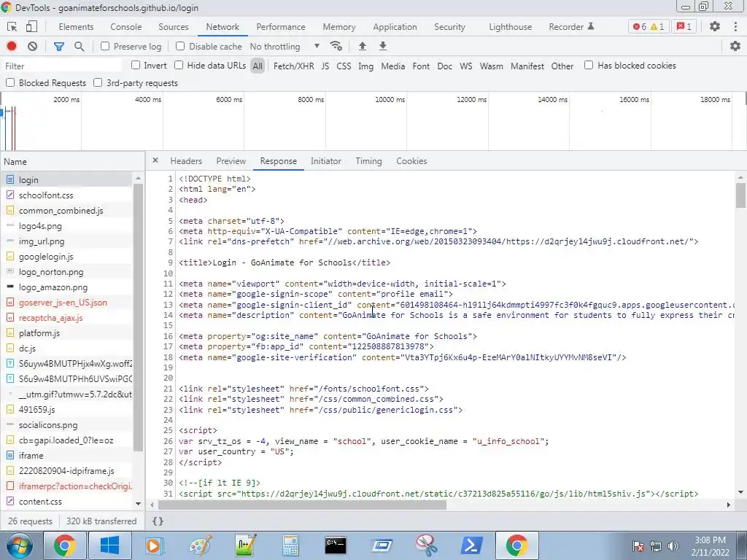Select failed recaptcha_ajax.js request
This screenshot has width=747, height=560.
pos(66,318)
